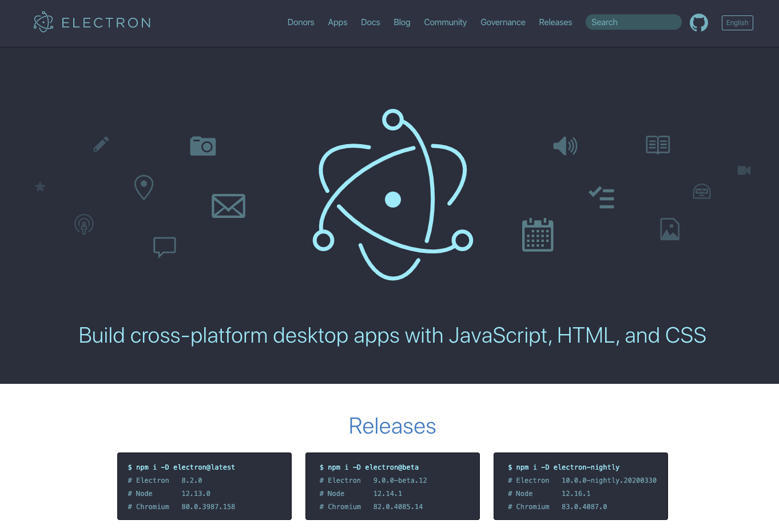The image size is (779, 532).
Task: Open the GitHub icon in the header
Action: pyautogui.click(x=699, y=23)
